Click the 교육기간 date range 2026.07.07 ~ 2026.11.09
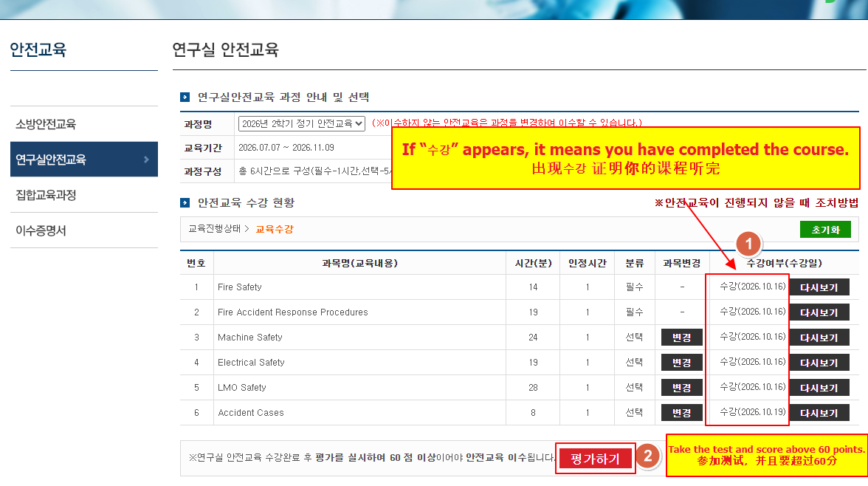868x486 pixels. 286,148
